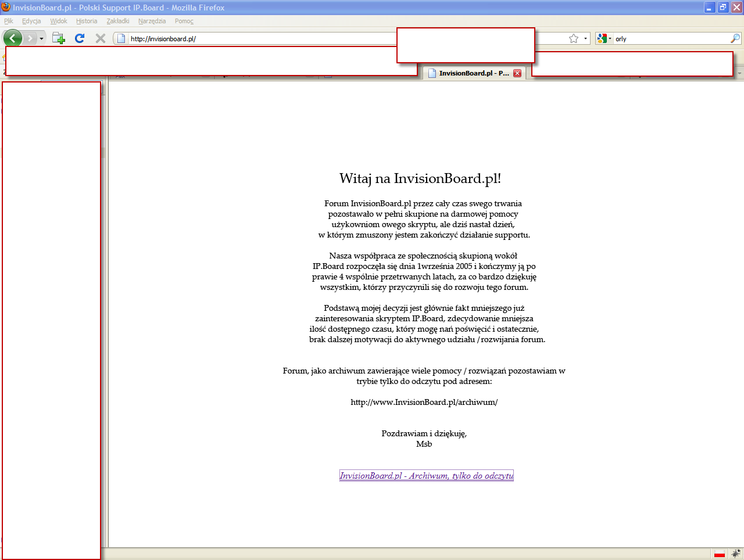Viewport: 744px width, 560px height.
Task: Follow the "InvisionBoard.pl - Archiwum, tylko do odczytu" link
Action: tap(427, 476)
